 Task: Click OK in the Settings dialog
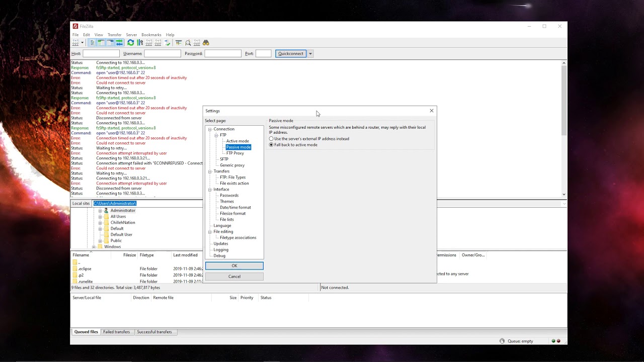(234, 265)
